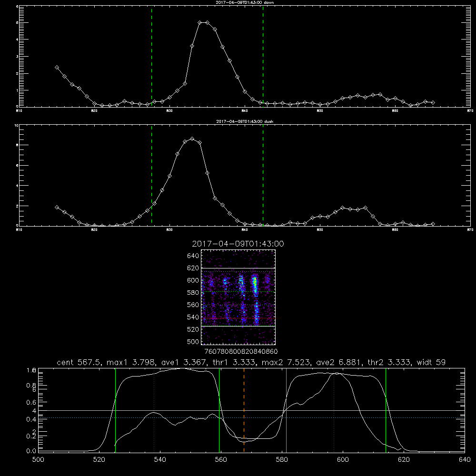This screenshot has width=476, height=476.
Task: Click the red dotted line near 597 in bottom plot
Action: click(x=334, y=410)
